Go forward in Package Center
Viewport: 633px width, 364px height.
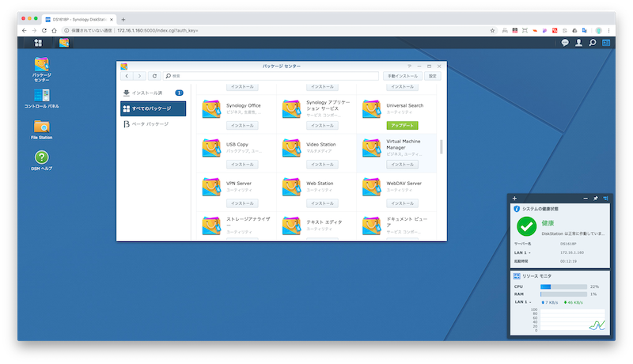140,76
